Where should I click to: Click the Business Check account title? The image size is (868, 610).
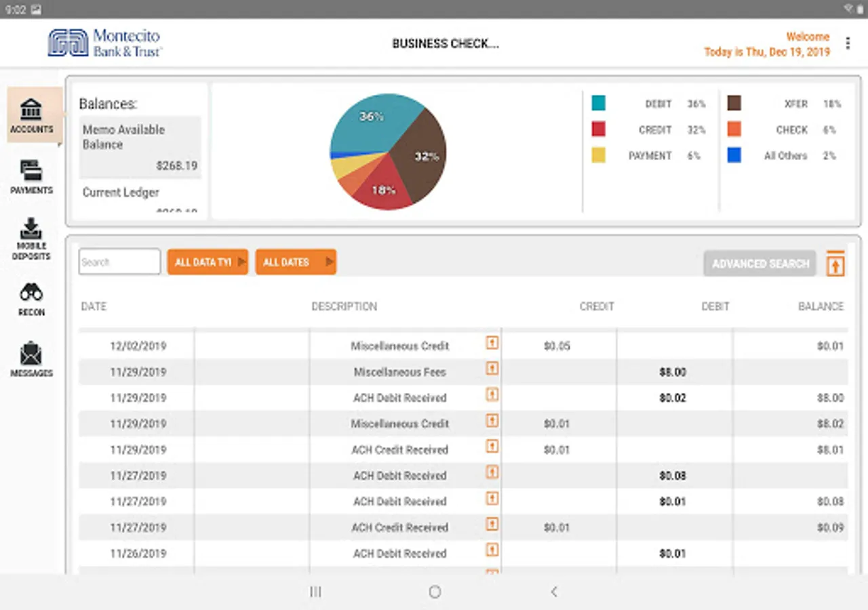[x=445, y=44]
